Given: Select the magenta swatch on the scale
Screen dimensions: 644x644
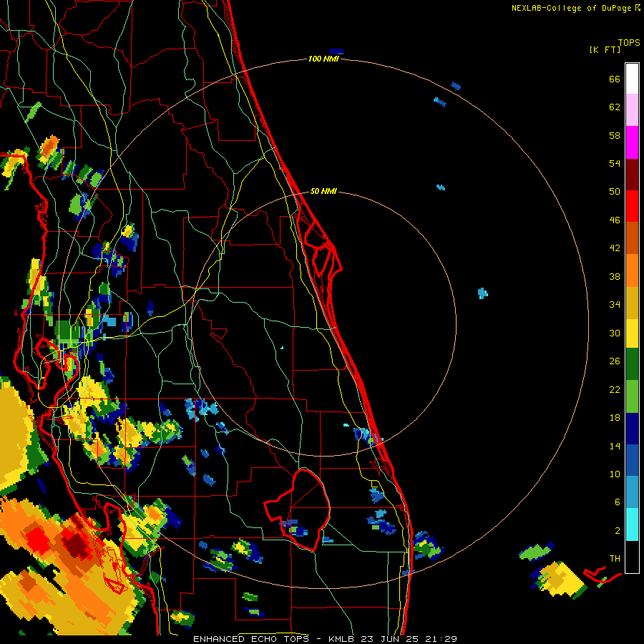Looking at the screenshot, I should [x=632, y=142].
